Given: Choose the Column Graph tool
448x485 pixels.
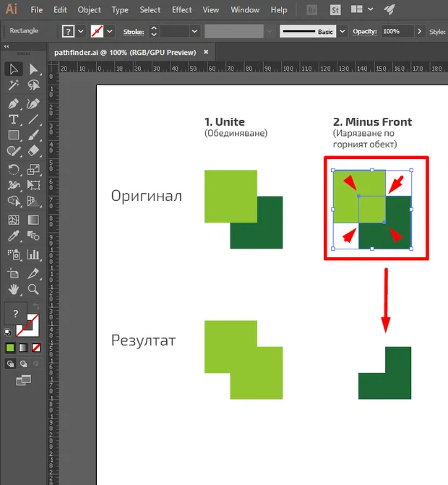Looking at the screenshot, I should point(33,254).
